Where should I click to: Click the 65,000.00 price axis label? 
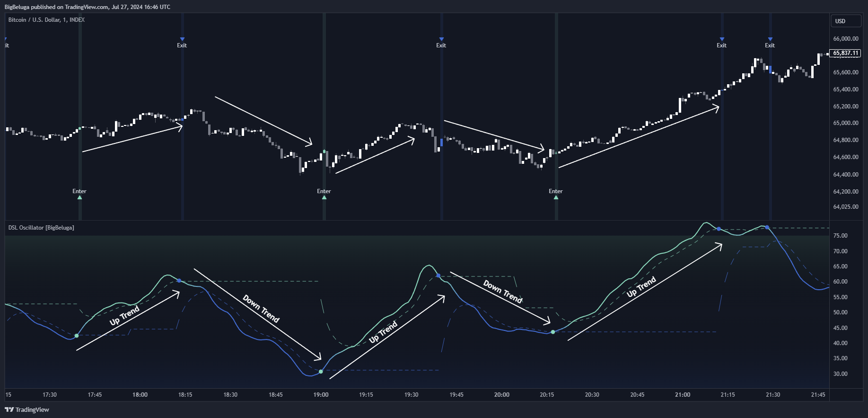pos(846,123)
